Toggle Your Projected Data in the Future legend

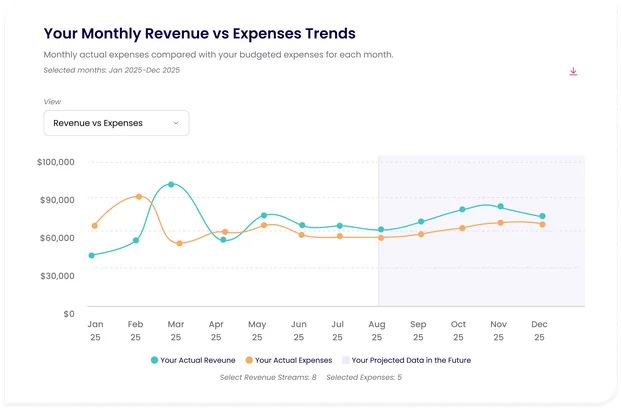407,360
